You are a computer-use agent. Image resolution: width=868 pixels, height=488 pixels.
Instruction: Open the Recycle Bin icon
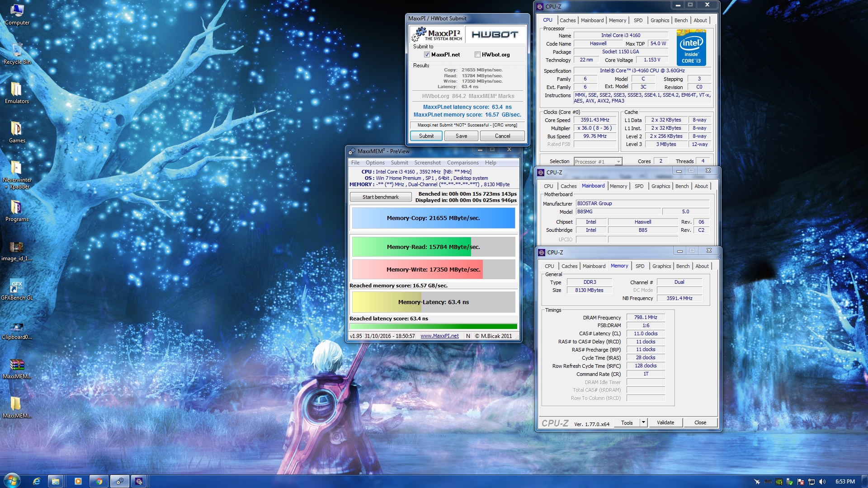click(x=17, y=54)
